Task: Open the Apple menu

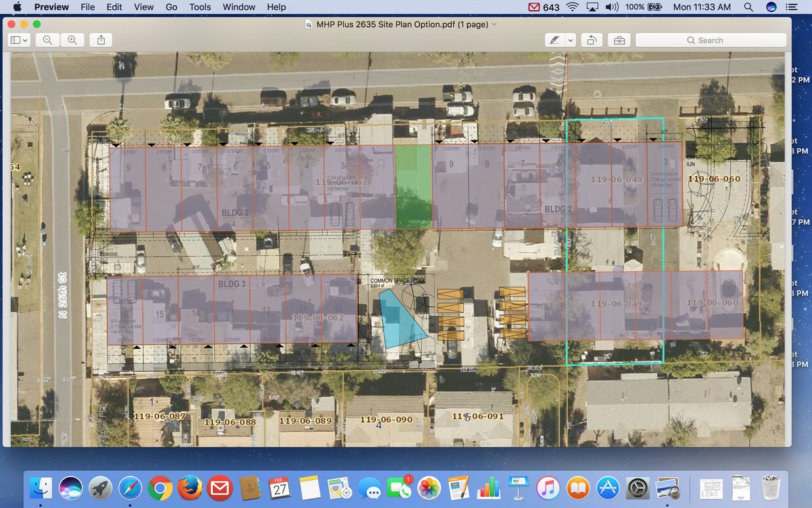Action: pos(18,7)
